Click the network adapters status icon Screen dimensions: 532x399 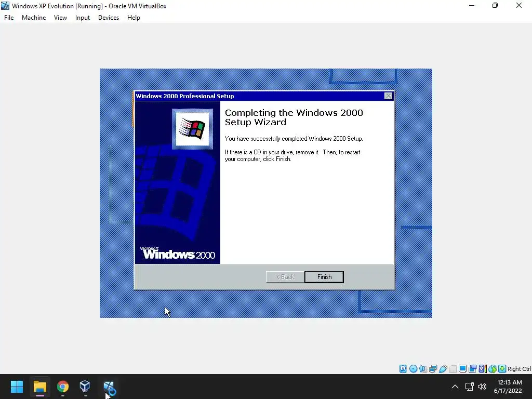tap(433, 369)
